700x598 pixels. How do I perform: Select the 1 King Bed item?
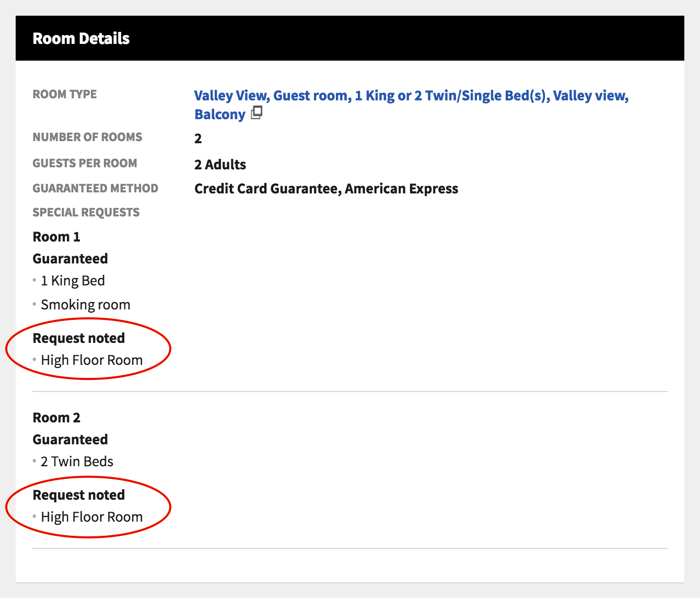(x=73, y=281)
